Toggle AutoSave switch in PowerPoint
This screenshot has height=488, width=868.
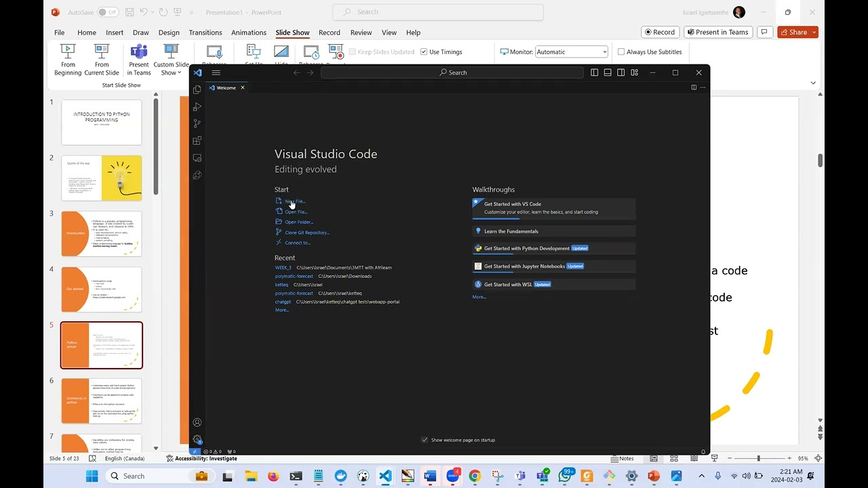coord(107,12)
